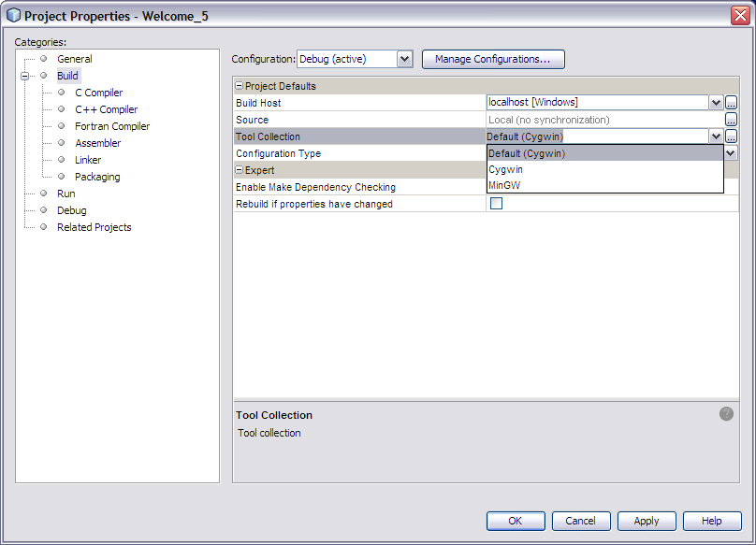
Task: Select the Linker category
Action: click(88, 160)
